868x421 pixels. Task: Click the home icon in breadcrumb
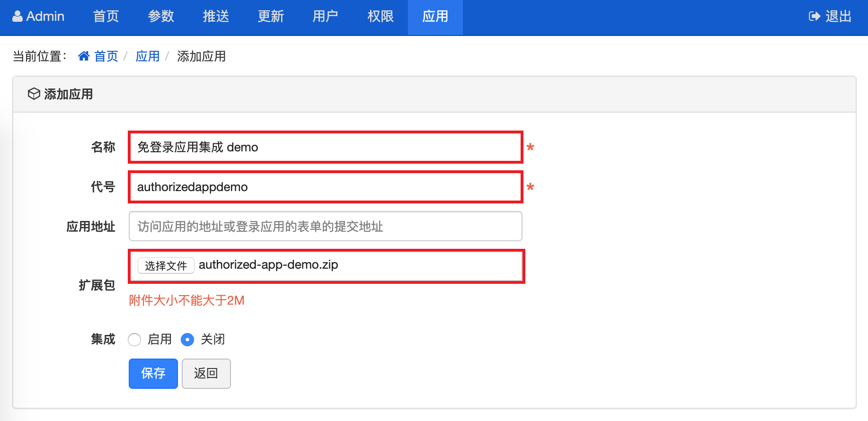[84, 56]
